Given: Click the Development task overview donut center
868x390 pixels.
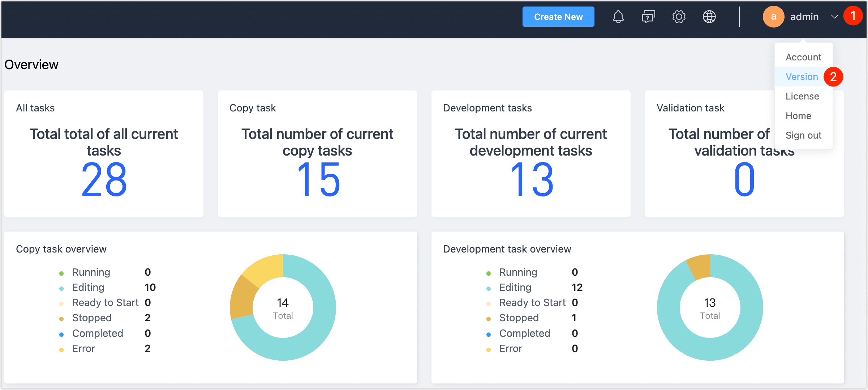Looking at the screenshot, I should (x=710, y=308).
